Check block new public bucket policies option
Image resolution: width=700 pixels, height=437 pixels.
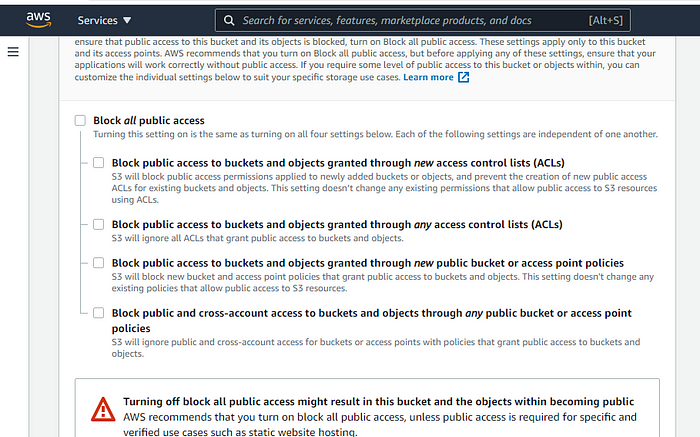[99, 262]
